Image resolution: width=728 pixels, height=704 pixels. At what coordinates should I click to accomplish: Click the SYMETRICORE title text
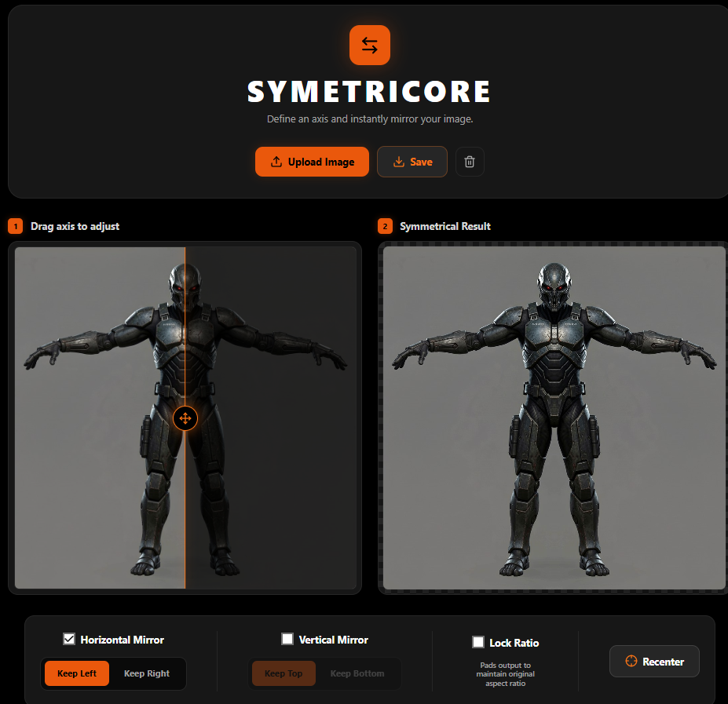pos(369,91)
